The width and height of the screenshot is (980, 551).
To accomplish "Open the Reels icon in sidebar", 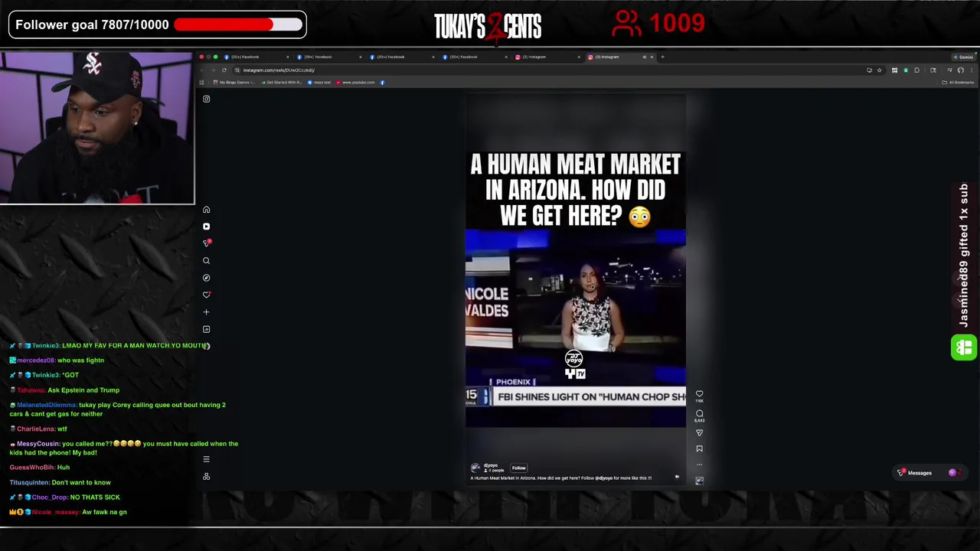I will (206, 227).
